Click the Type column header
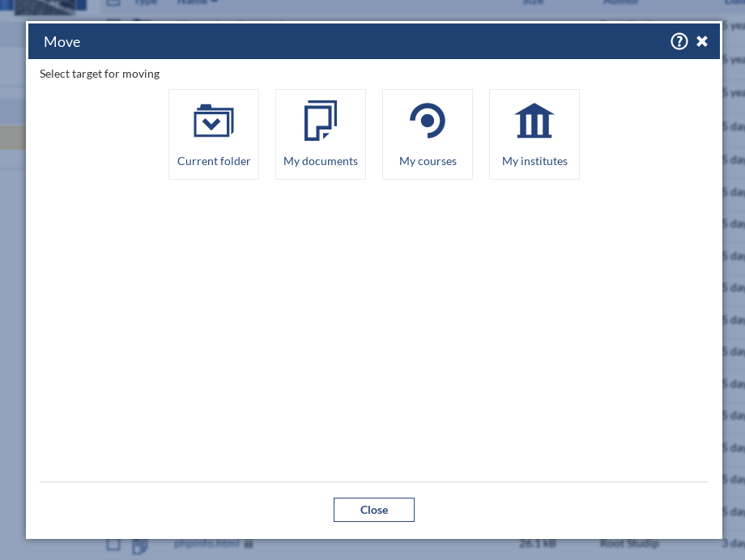Viewport: 745px width, 560px height. [x=145, y=2]
